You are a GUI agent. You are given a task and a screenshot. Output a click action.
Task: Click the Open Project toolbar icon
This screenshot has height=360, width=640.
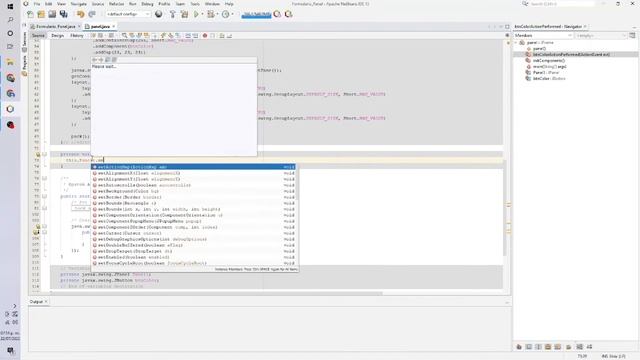click(x=52, y=14)
